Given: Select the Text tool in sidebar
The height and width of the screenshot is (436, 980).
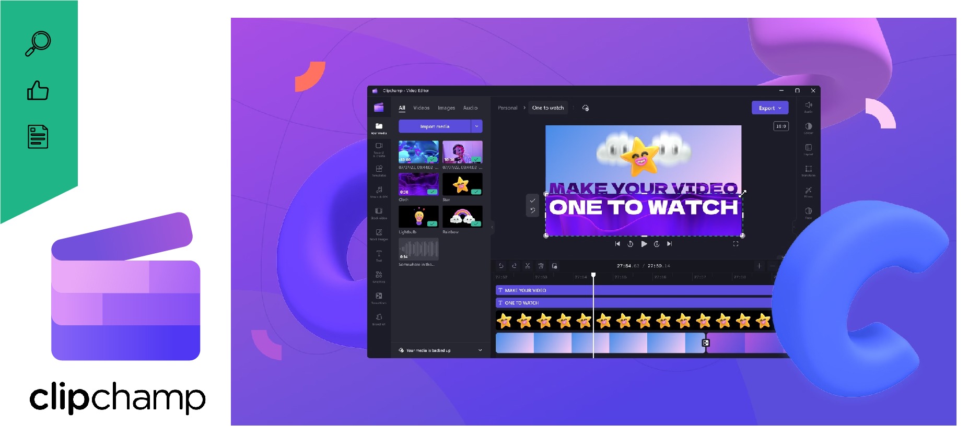Looking at the screenshot, I should (x=379, y=255).
